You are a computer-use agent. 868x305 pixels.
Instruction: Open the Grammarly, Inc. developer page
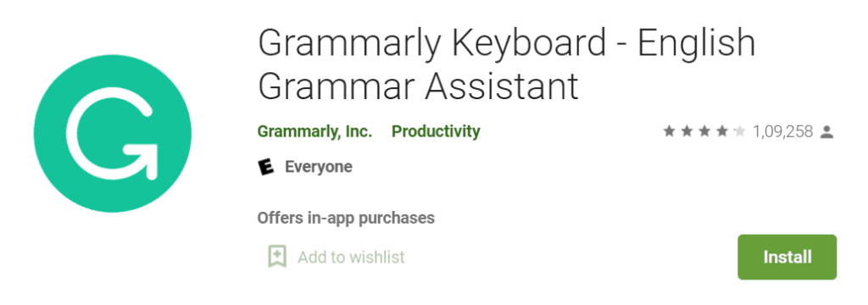pyautogui.click(x=314, y=131)
